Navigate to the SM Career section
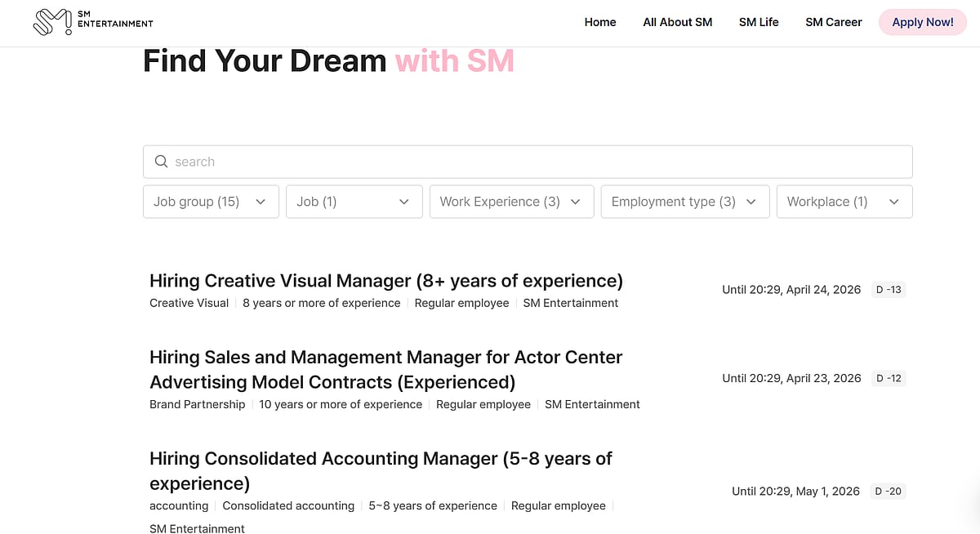 [833, 22]
